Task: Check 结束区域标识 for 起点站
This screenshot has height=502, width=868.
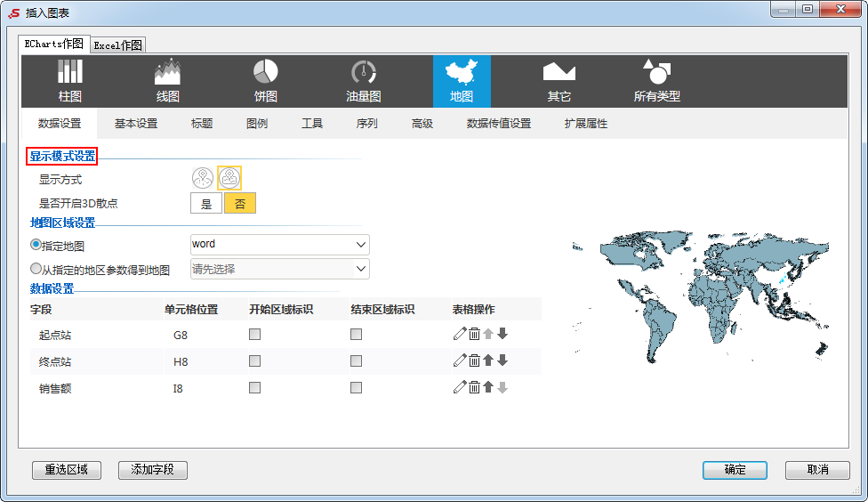Action: tap(356, 334)
